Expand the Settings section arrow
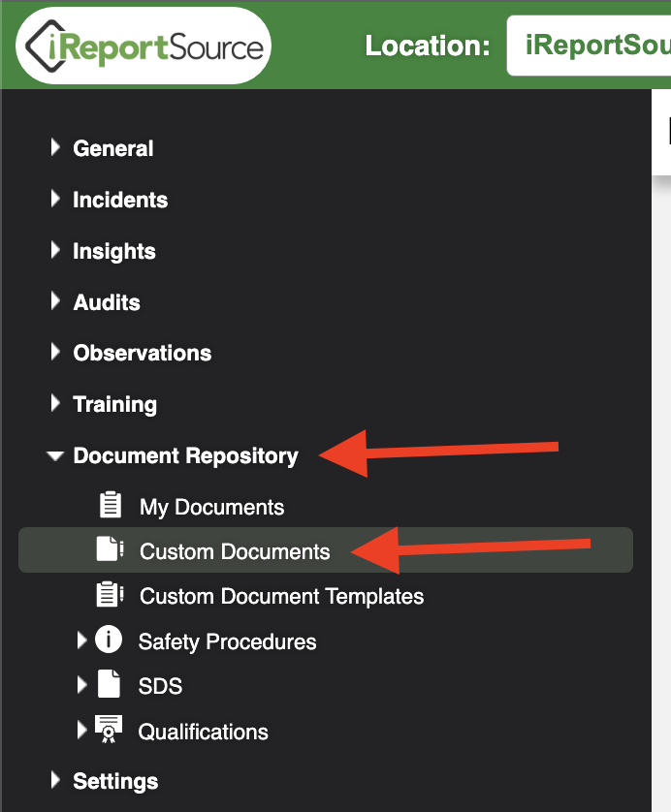 point(55,780)
